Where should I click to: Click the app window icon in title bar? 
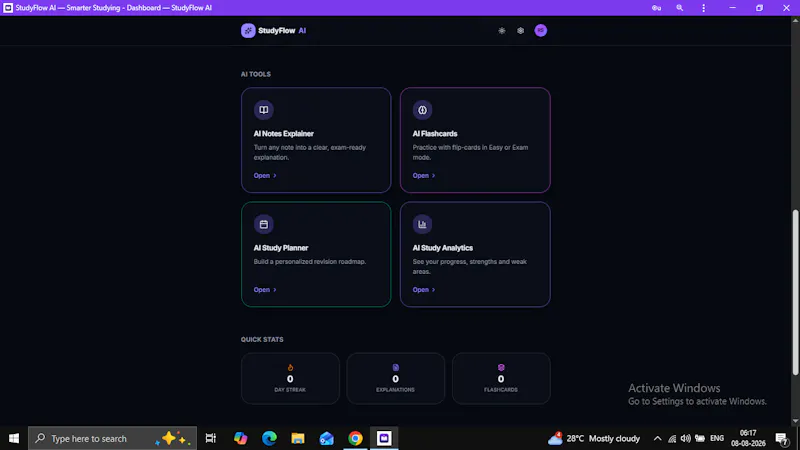coord(8,8)
